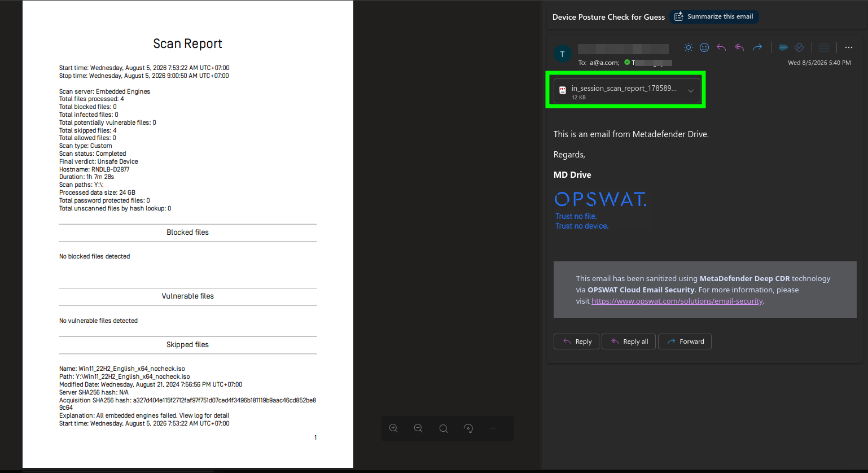Click 'This is an email from Metadefender Drive.'
The width and height of the screenshot is (868, 473).
pyautogui.click(x=631, y=134)
